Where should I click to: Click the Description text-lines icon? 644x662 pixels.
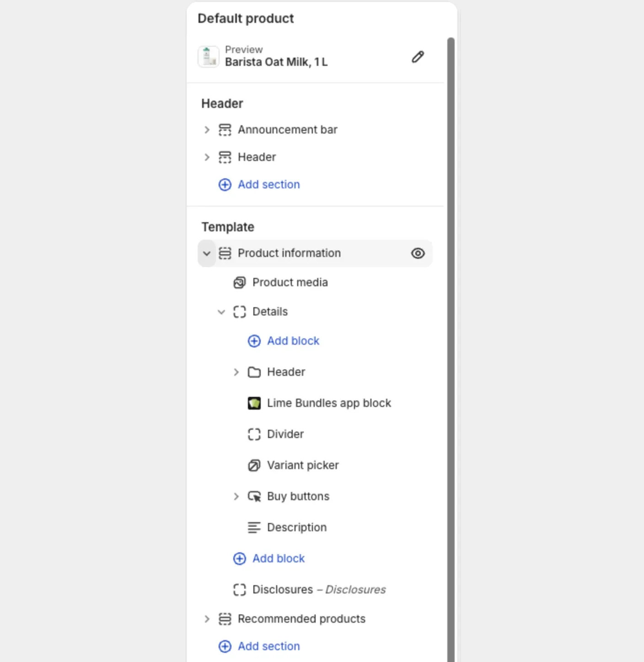(x=254, y=528)
